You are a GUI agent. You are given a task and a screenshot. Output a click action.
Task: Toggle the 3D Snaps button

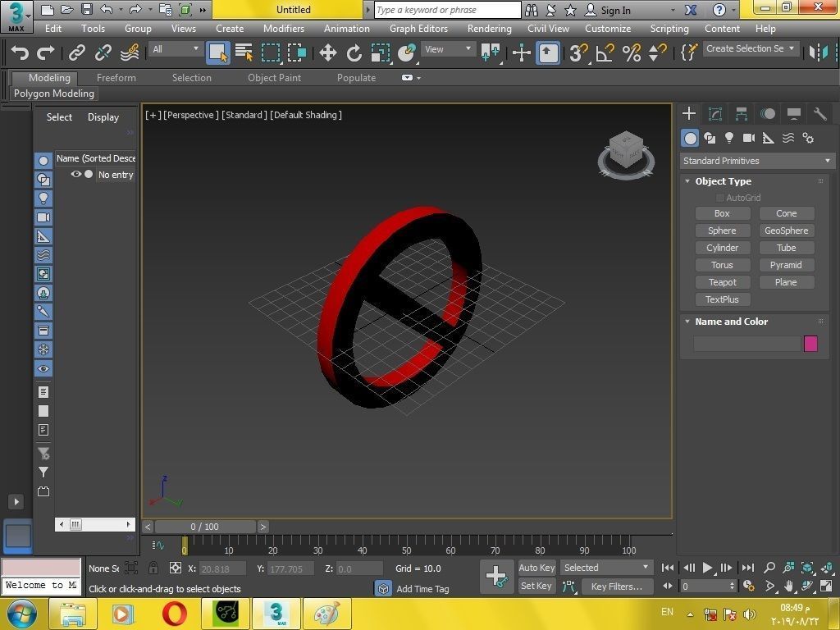point(578,52)
